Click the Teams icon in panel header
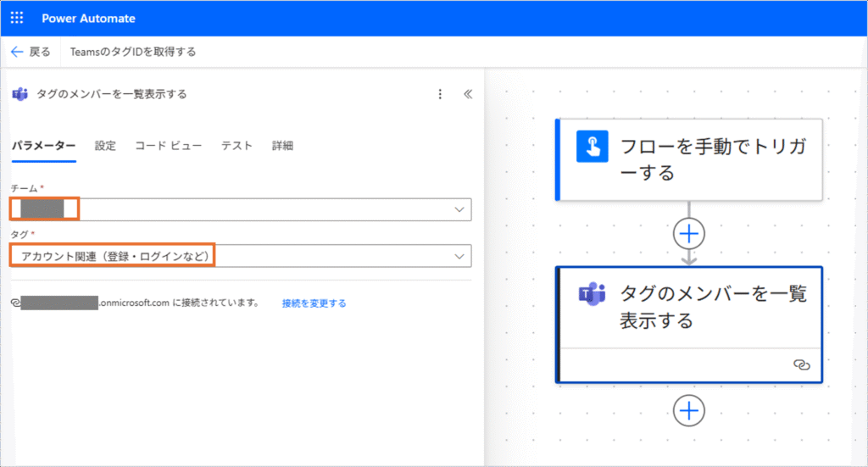 [x=20, y=94]
